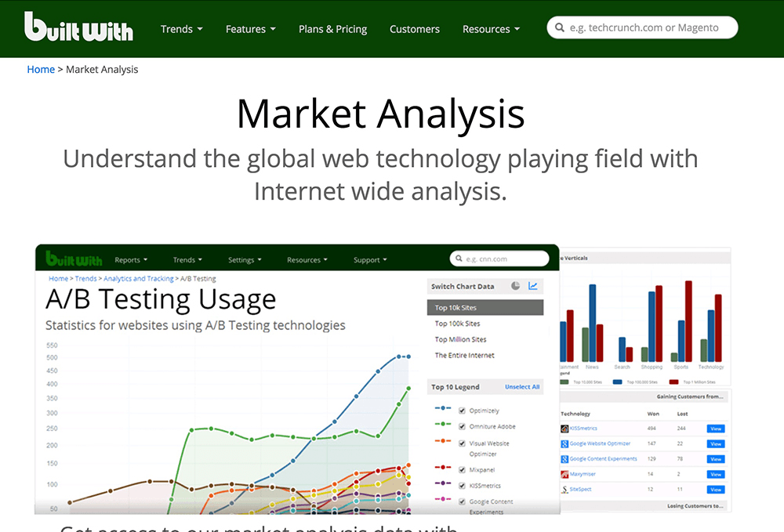
Task: Select the pie chart icon in Switch Chart Data
Action: (516, 286)
